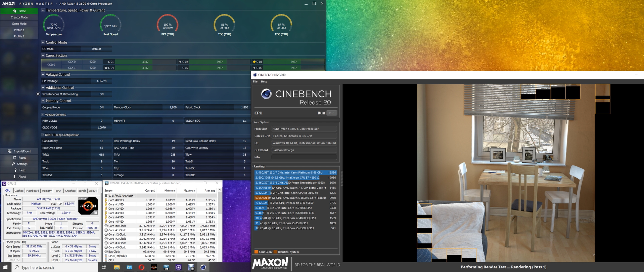Screen dimensions: 644x272
Task: Click the thermometer icon for CPU (Tctl/Tdie)
Action: pyautogui.click(x=106, y=256)
